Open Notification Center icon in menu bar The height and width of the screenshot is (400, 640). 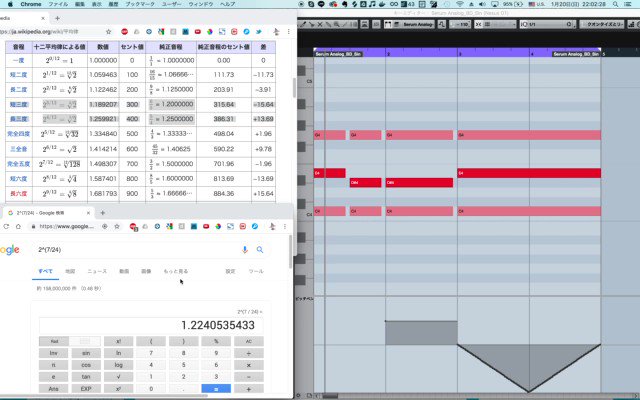tap(628, 4)
